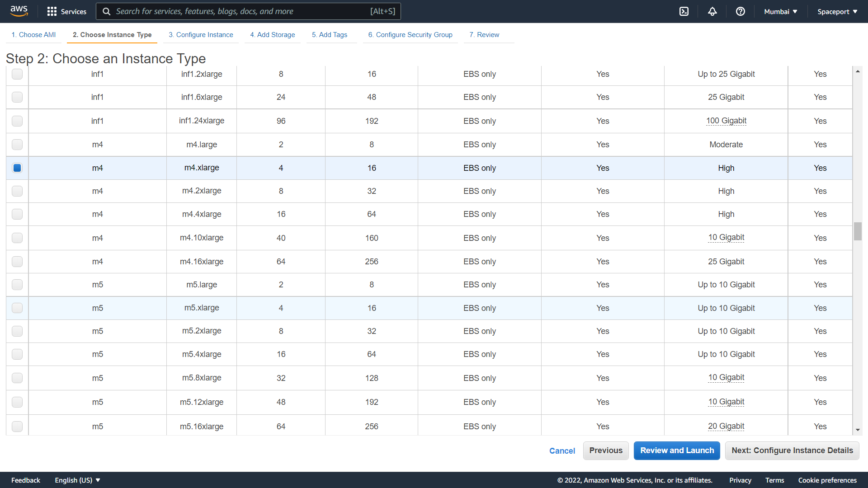Expand the Spaceport account menu
The image size is (868, 488).
pos(837,11)
